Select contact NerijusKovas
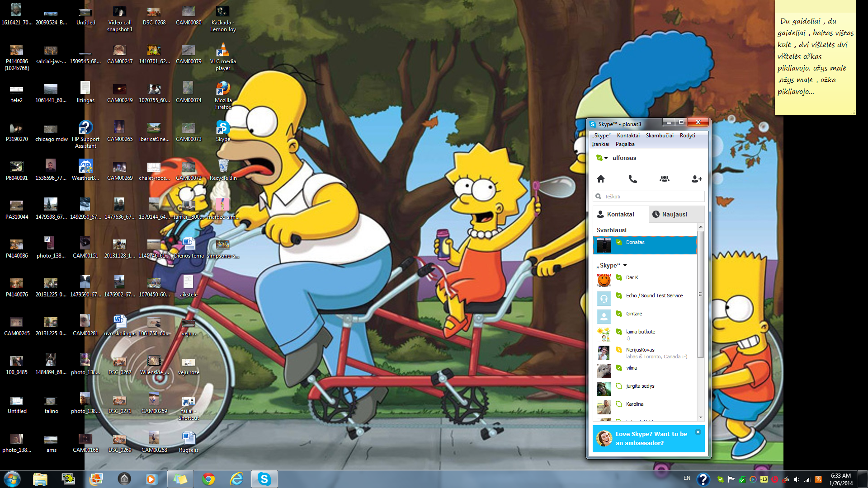 point(645,352)
